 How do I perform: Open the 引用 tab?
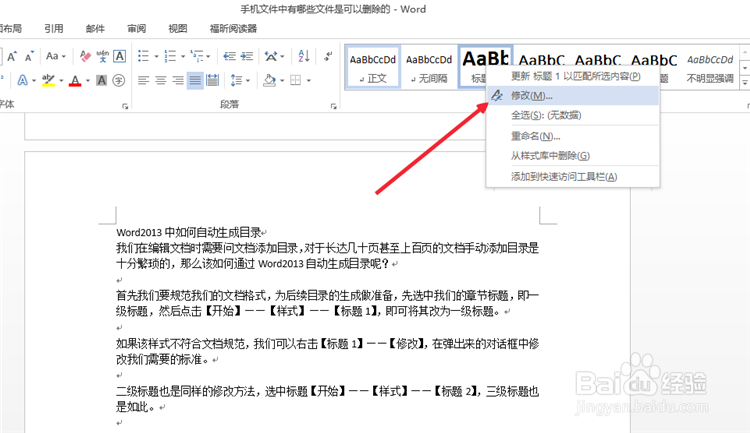pyautogui.click(x=54, y=29)
